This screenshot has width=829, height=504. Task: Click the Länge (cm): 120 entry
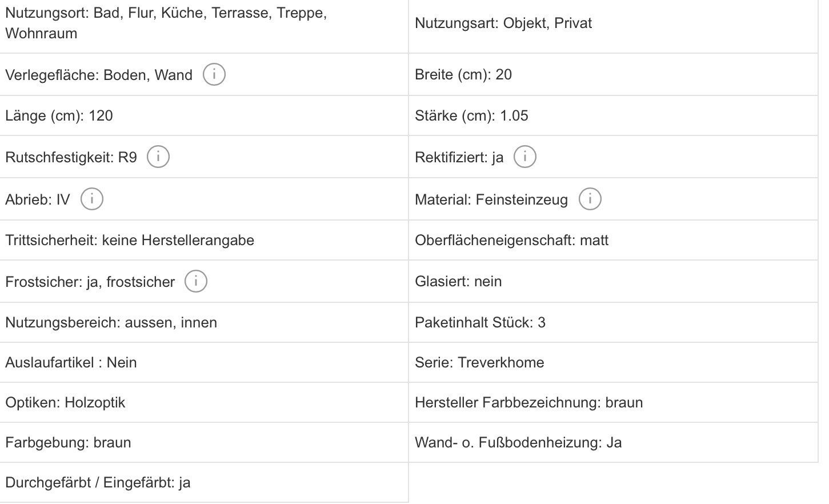coord(59,116)
